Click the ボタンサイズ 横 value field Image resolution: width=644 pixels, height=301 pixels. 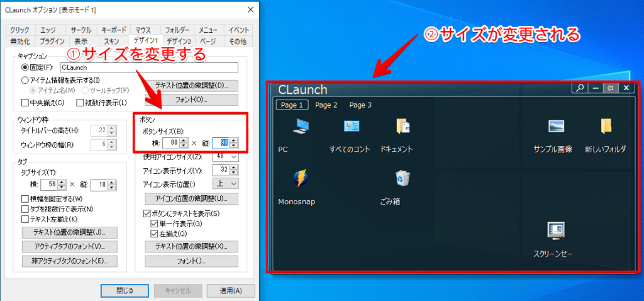(171, 143)
